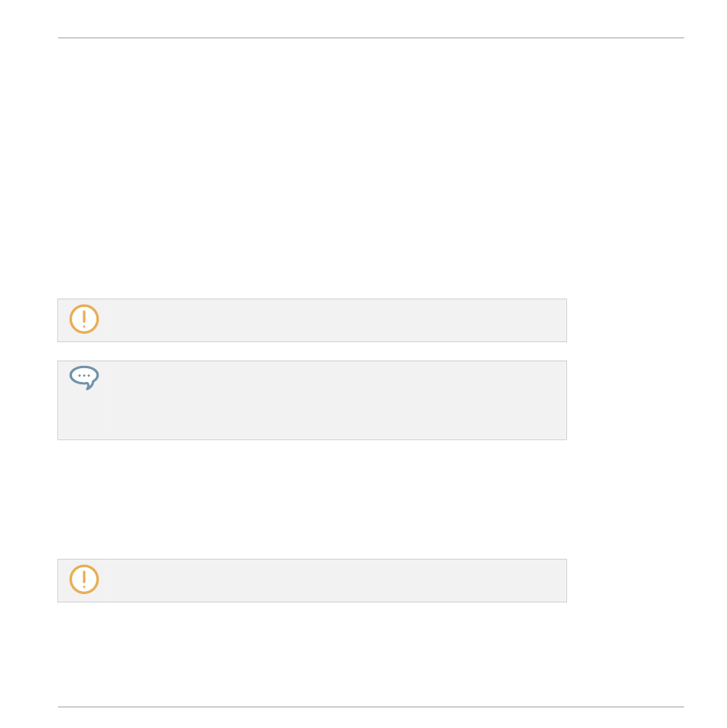727x728 pixels.
Task: Click the blank area above the first note box
Action: (x=312, y=167)
